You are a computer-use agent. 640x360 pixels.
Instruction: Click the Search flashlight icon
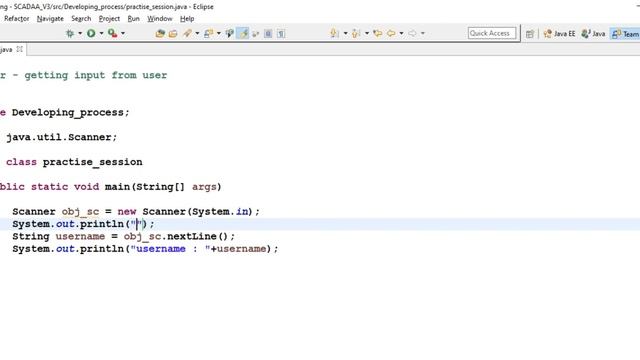click(187, 33)
